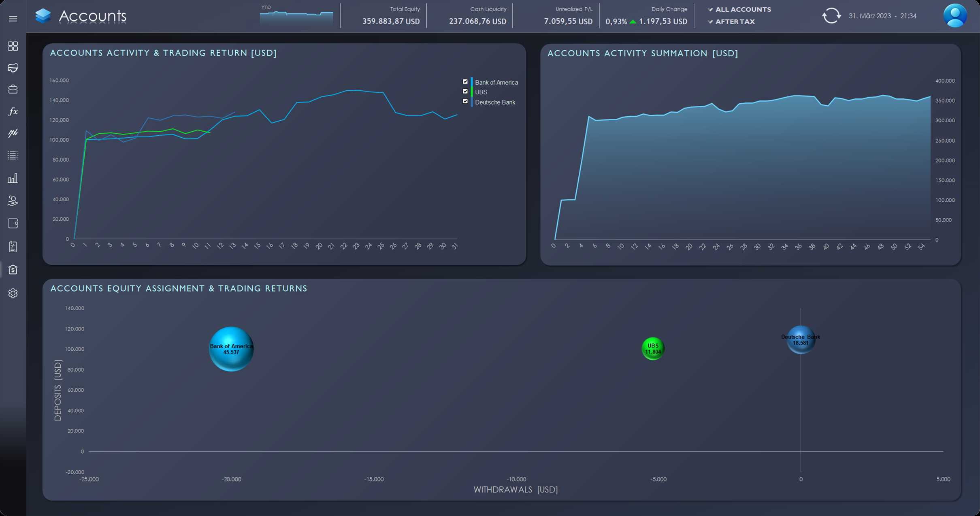The width and height of the screenshot is (980, 516).
Task: Select the green UBS bubble
Action: point(653,349)
